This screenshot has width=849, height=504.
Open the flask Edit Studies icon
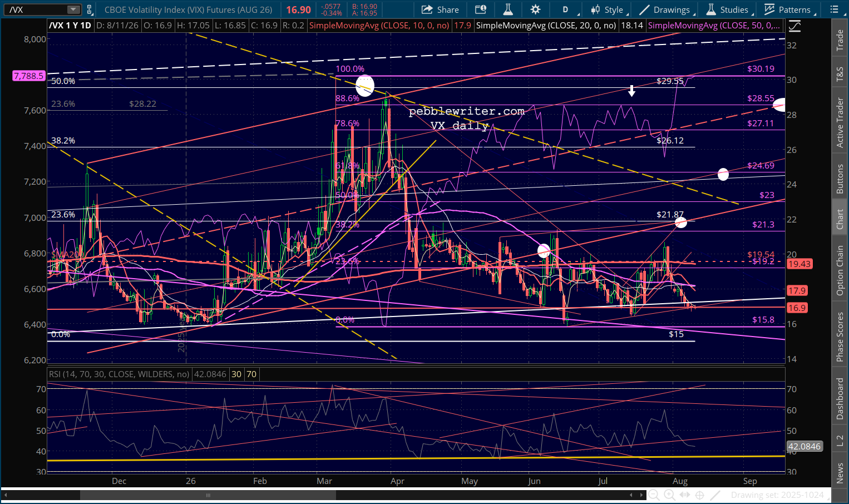click(508, 9)
